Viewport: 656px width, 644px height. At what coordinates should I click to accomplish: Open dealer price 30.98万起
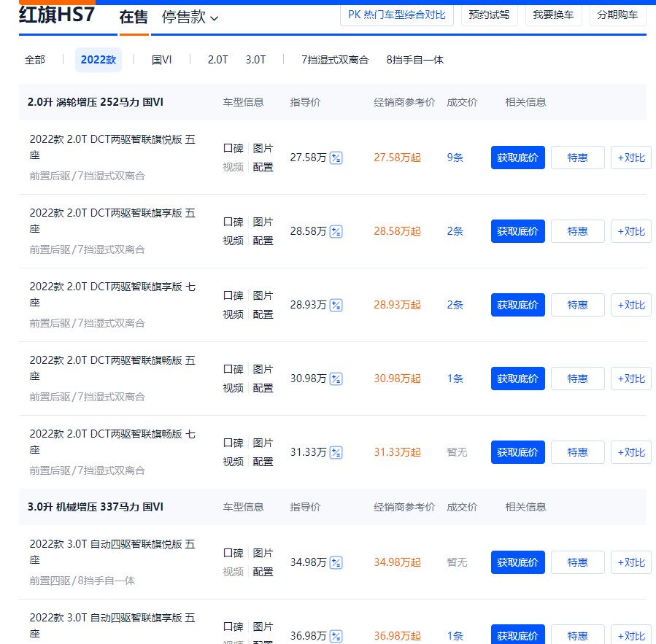[397, 379]
